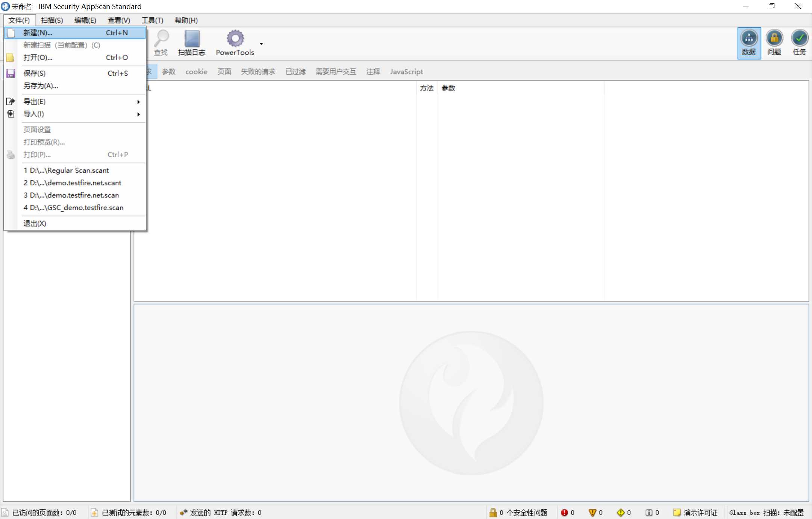This screenshot has width=812, height=519.
Task: Click the import icon beside 导入(I)
Action: point(11,114)
